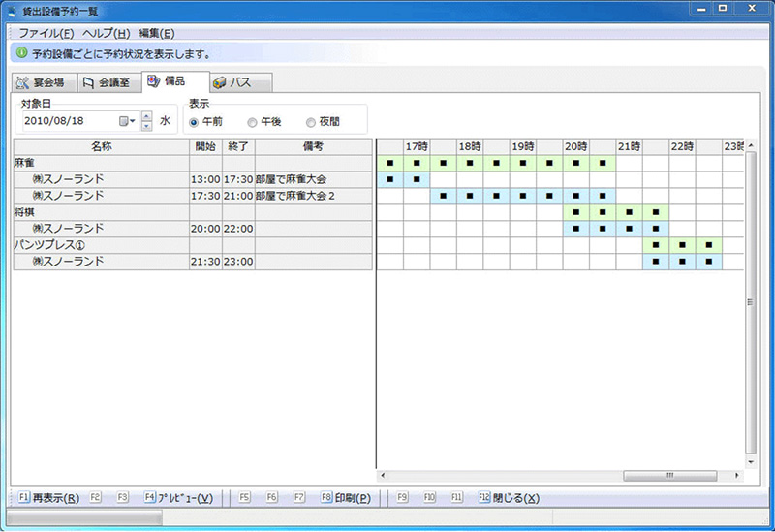Click the disabled F7 key icon

298,497
